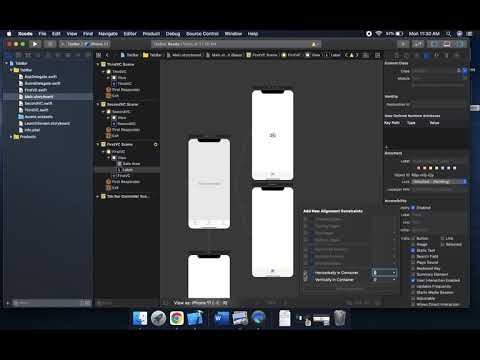This screenshot has width=480, height=360.
Task: Collapse the SecondVC Scene in outline
Action: click(98, 104)
